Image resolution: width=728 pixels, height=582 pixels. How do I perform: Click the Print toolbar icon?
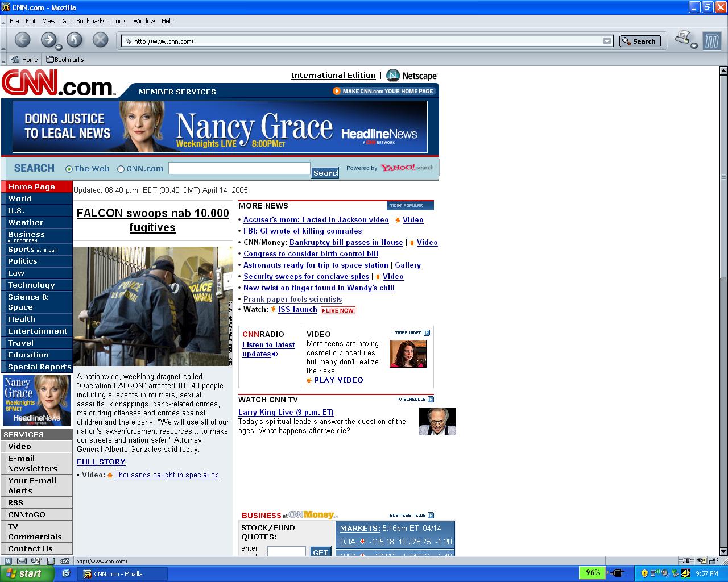tap(682, 38)
